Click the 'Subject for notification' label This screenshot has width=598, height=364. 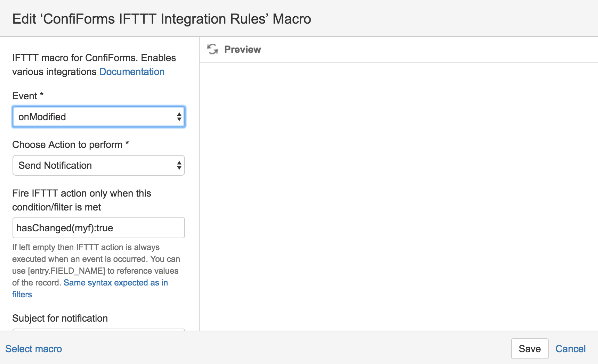[x=60, y=318]
